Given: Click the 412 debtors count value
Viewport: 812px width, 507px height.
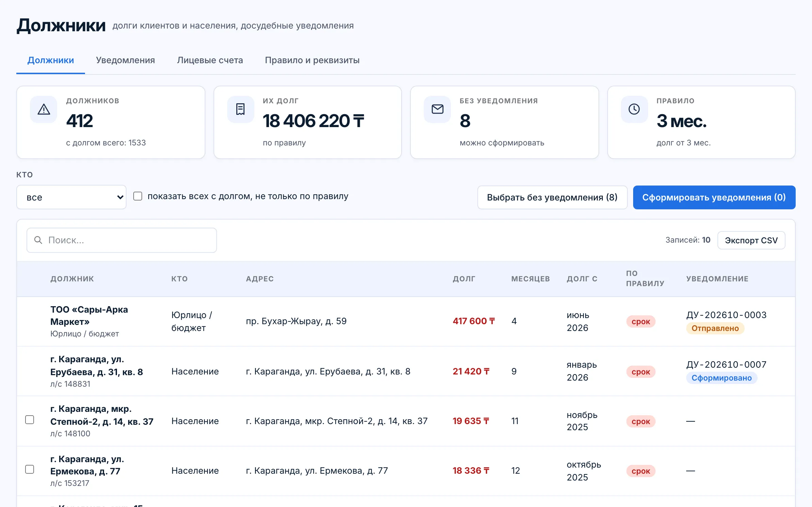Looking at the screenshot, I should coord(80,121).
